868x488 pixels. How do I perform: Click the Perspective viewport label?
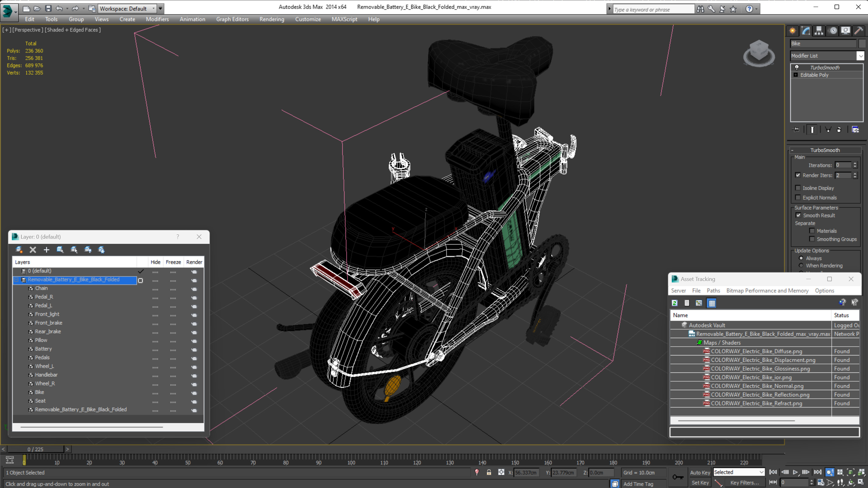click(x=27, y=29)
